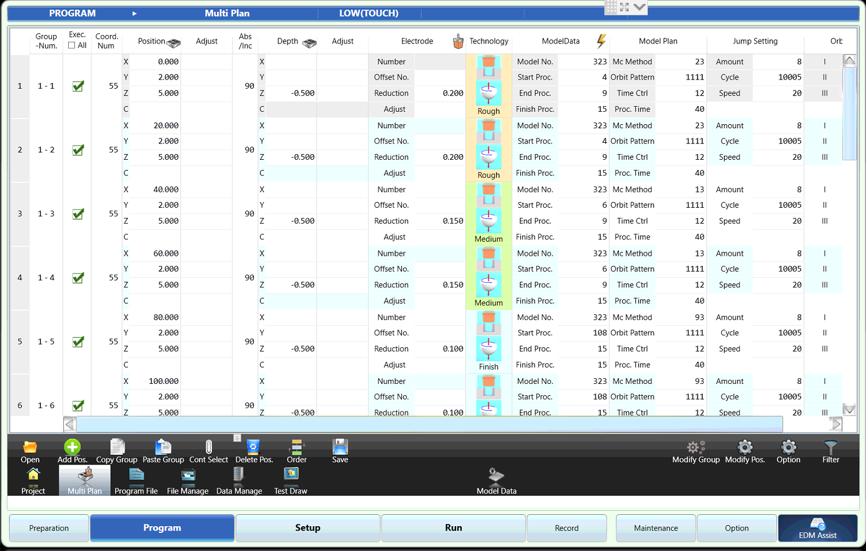The width and height of the screenshot is (866, 551).
Task: Switch to the Preparation tab
Action: tap(49, 528)
